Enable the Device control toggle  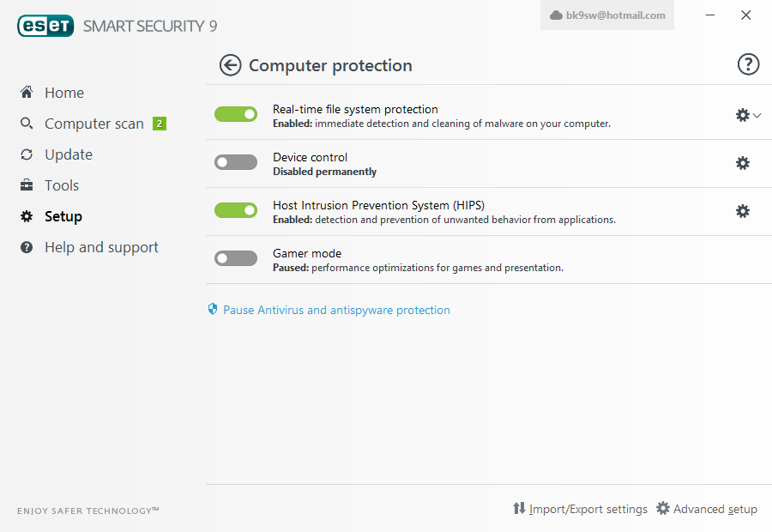click(236, 162)
